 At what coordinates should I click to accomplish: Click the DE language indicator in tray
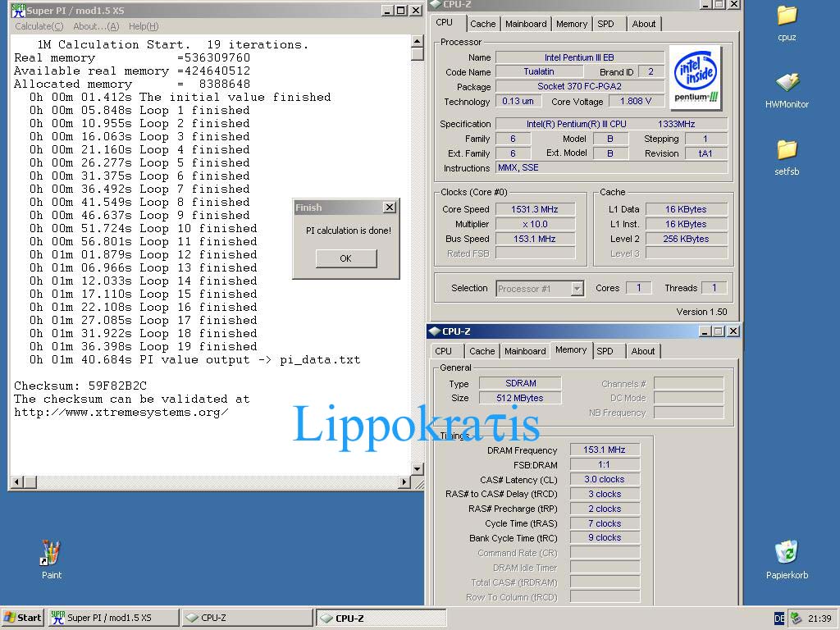click(x=779, y=619)
